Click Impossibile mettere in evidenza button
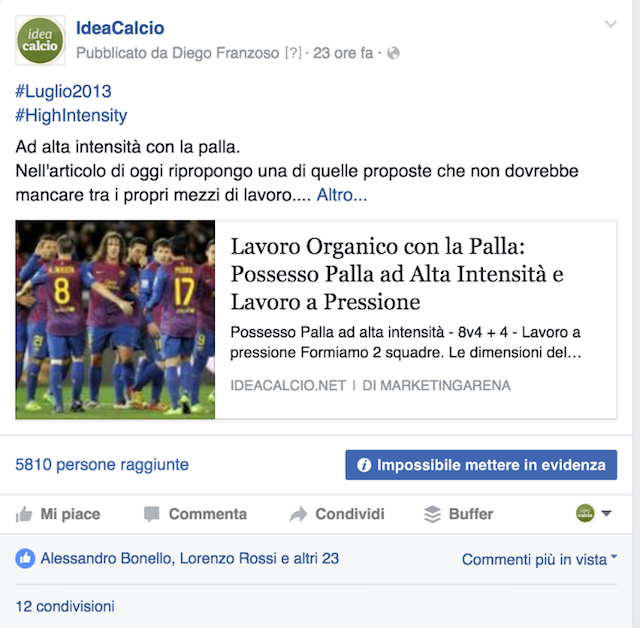Screen dimensions: 640x628 click(481, 465)
